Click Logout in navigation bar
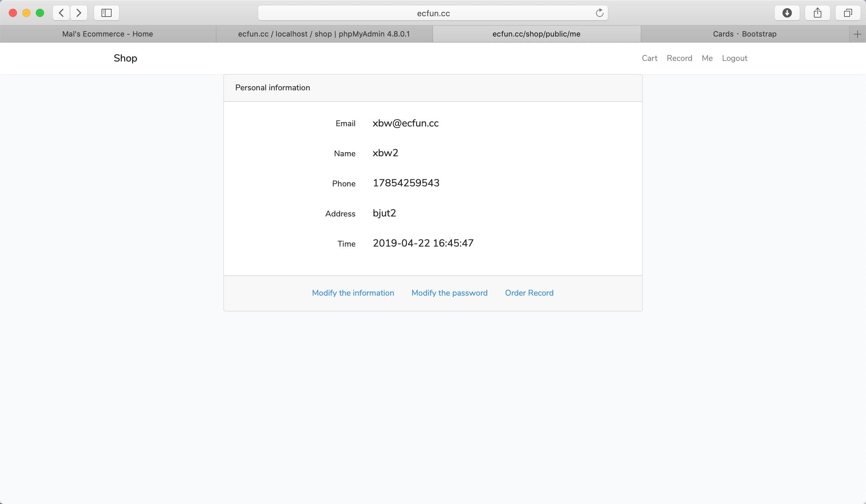 click(x=734, y=58)
